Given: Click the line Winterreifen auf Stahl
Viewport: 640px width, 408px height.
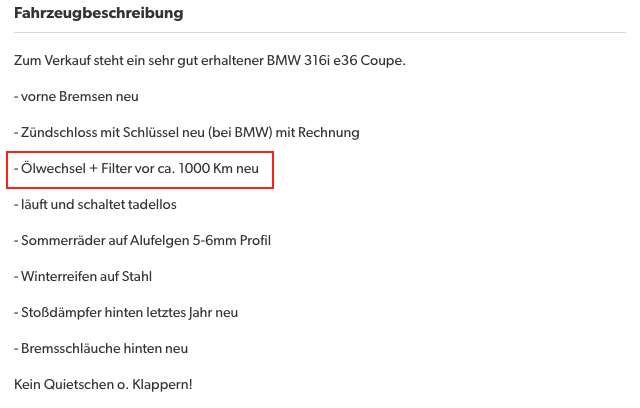Looking at the screenshot, I should 83,277.
